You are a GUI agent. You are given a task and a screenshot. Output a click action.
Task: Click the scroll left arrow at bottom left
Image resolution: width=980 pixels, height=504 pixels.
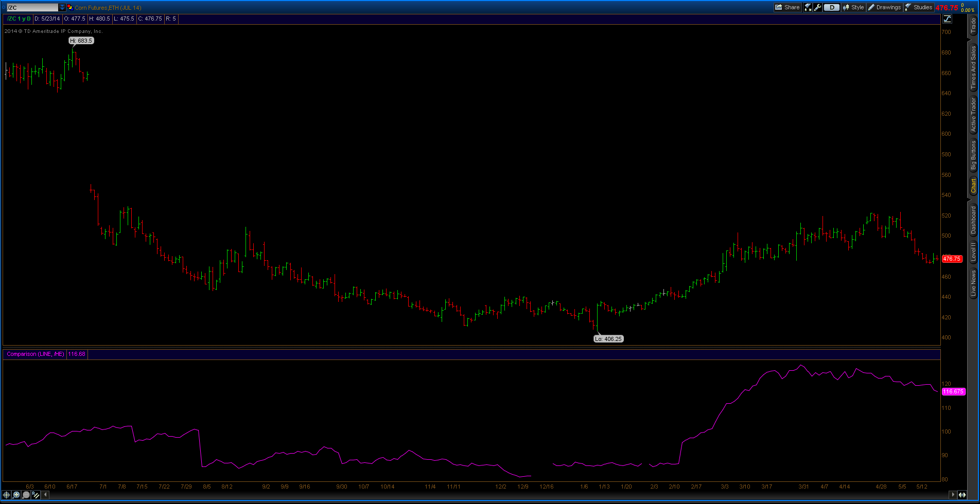click(x=45, y=495)
